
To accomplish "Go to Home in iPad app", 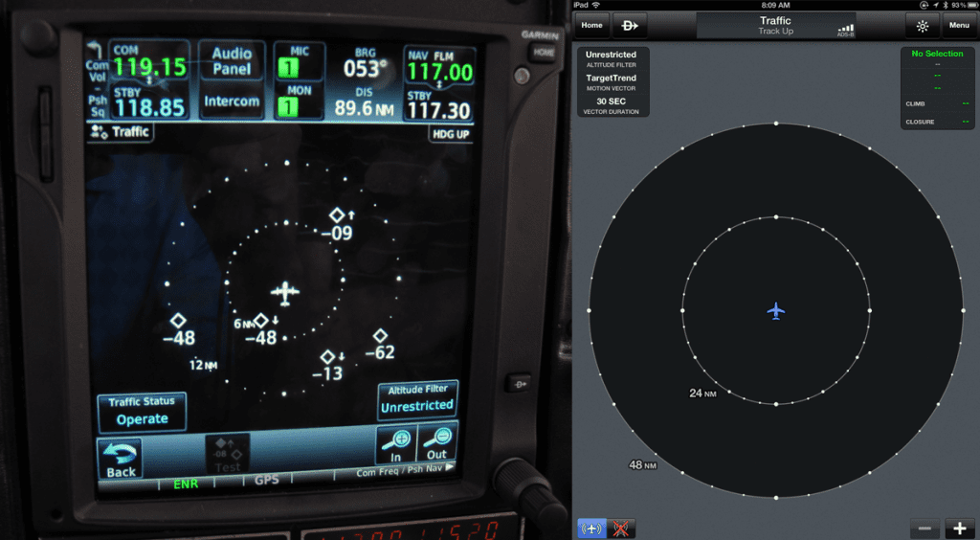I will [591, 26].
